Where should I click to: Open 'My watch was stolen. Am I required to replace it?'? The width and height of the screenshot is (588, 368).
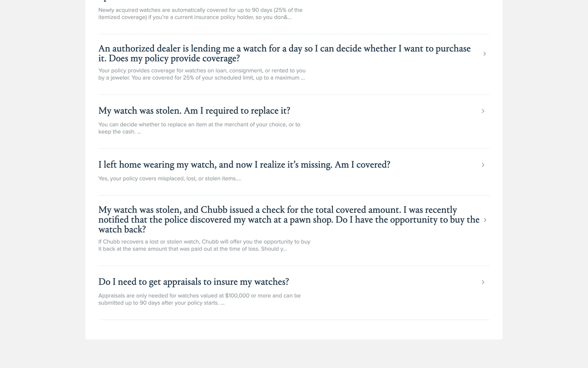pos(194,111)
